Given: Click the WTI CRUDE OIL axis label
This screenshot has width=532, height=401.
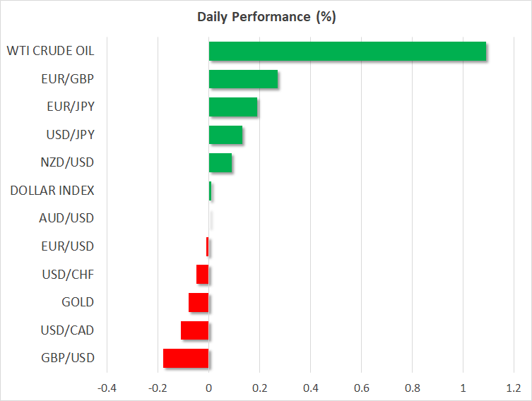Looking at the screenshot, I should (x=50, y=51).
